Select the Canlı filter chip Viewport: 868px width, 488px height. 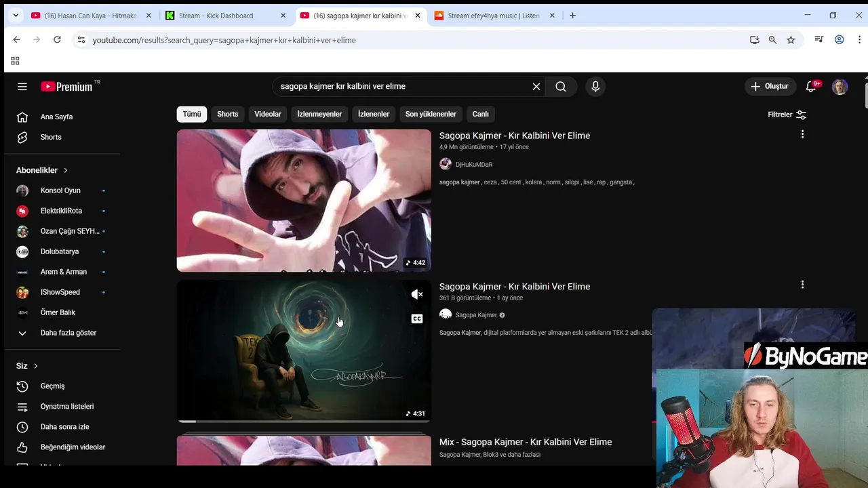(x=481, y=114)
